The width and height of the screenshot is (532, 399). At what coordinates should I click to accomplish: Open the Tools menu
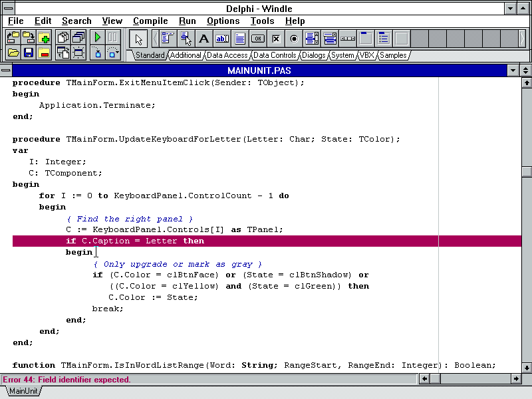(x=262, y=21)
